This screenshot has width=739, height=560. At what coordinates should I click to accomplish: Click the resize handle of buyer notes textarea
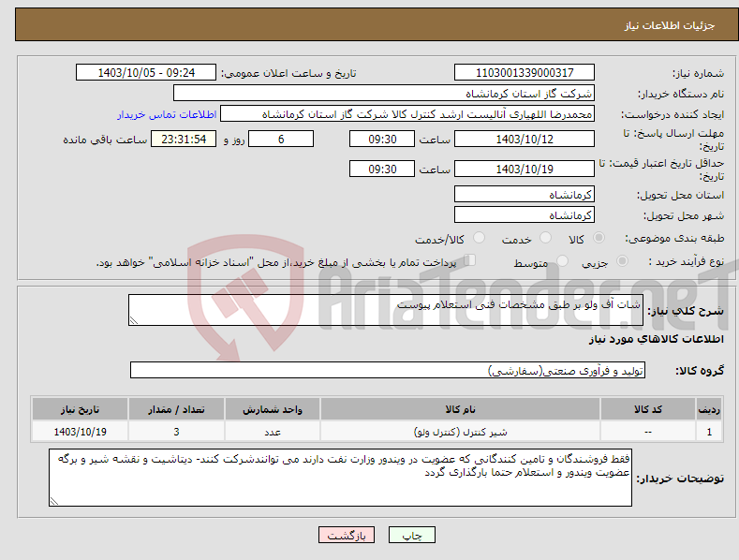point(54,502)
